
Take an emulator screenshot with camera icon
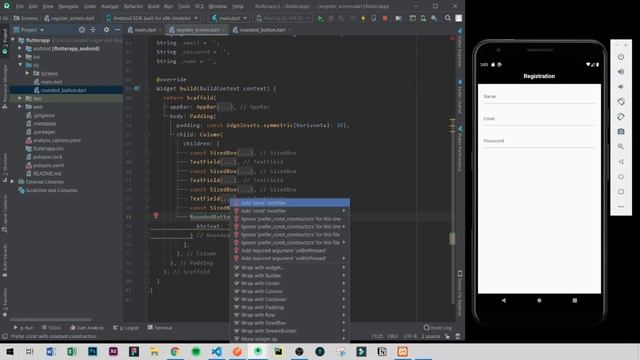coord(621,131)
